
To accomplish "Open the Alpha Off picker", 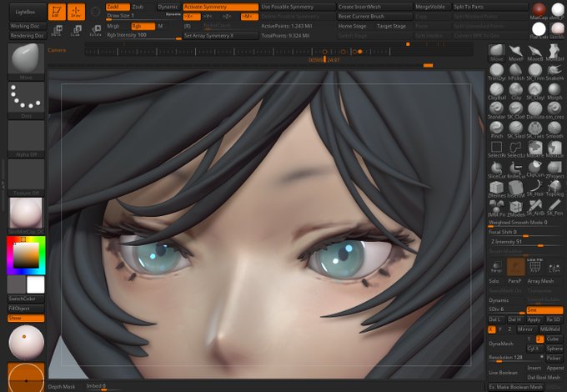I will (26, 138).
